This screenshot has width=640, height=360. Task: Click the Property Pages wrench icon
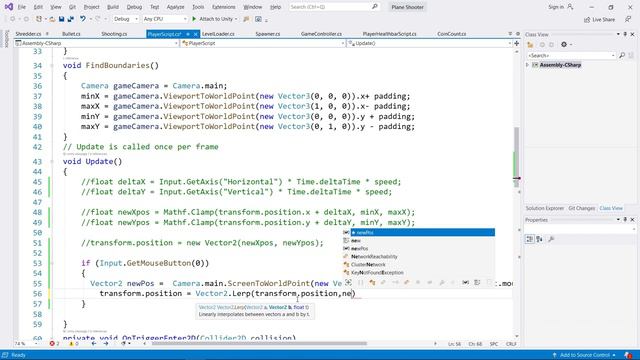[551, 239]
